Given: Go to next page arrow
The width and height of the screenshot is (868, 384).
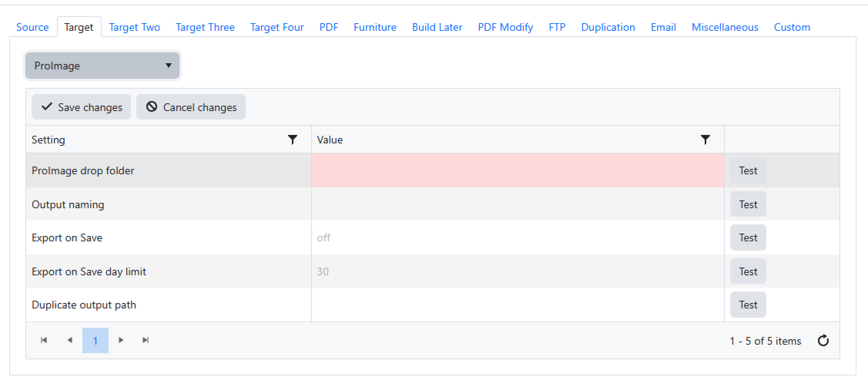Looking at the screenshot, I should pos(121,340).
